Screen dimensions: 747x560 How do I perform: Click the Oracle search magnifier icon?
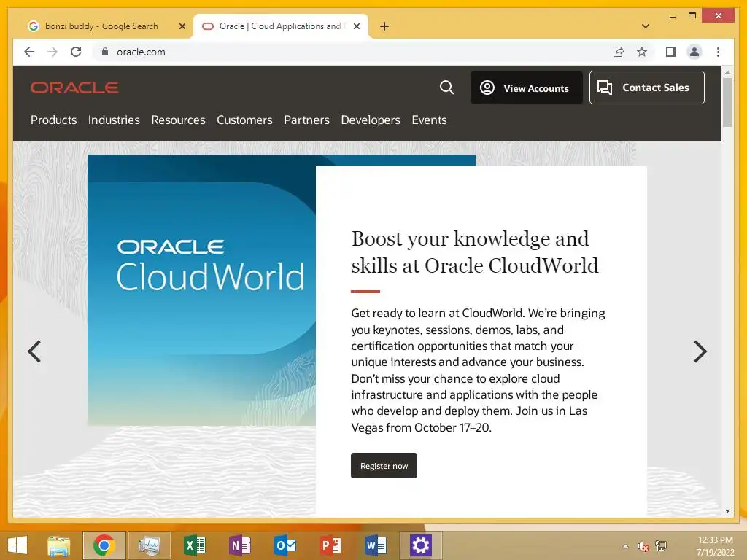[x=446, y=87]
